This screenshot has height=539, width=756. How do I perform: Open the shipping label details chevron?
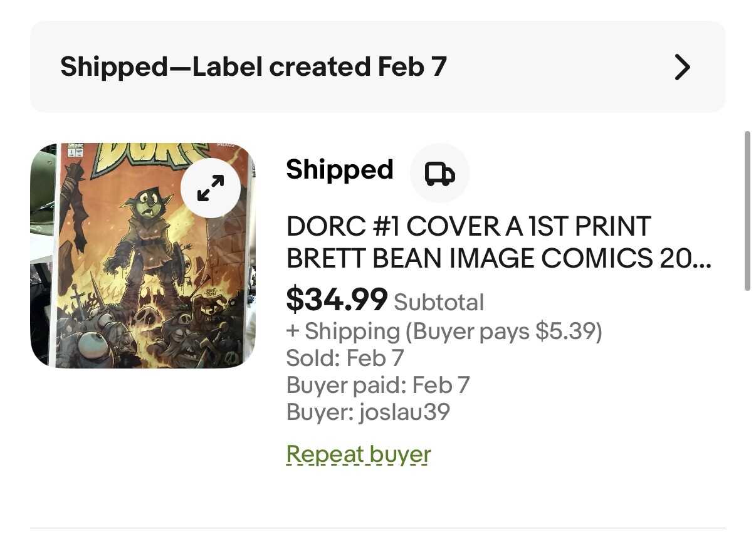coord(682,67)
